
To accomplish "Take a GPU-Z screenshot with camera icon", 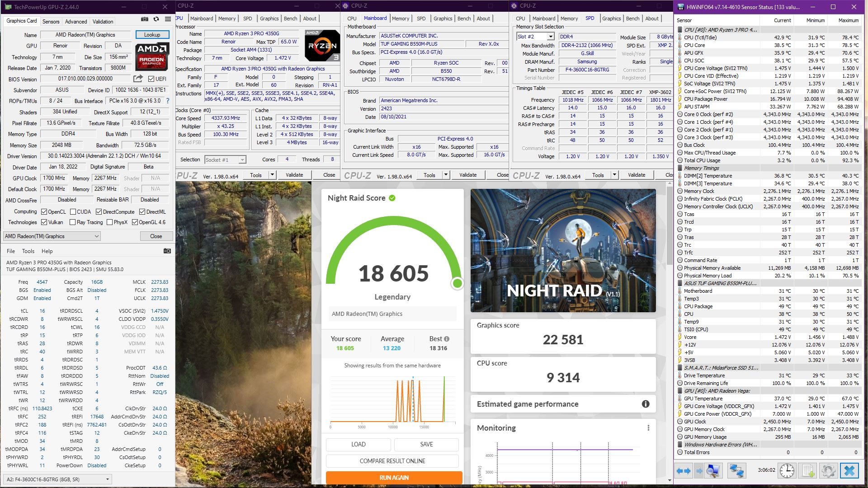I will [145, 19].
